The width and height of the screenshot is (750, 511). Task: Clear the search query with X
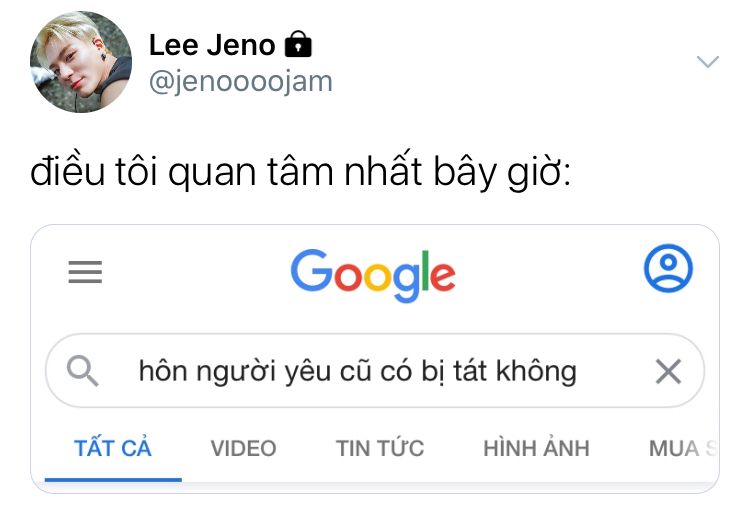(668, 371)
